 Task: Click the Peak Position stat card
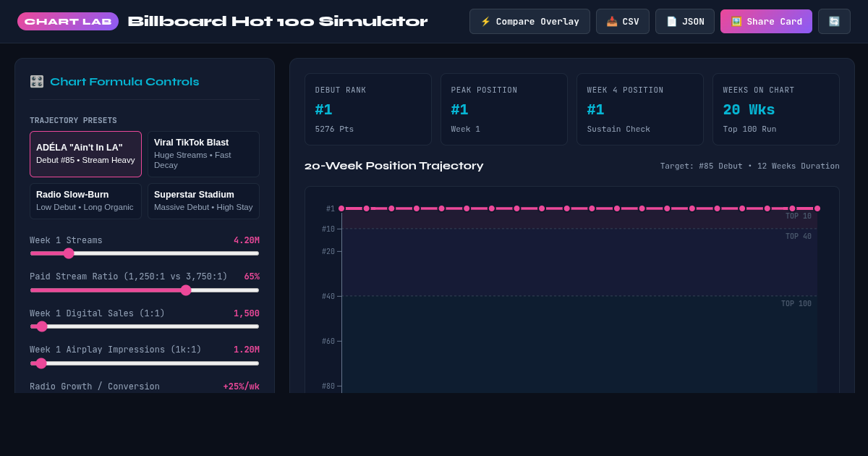[504, 109]
